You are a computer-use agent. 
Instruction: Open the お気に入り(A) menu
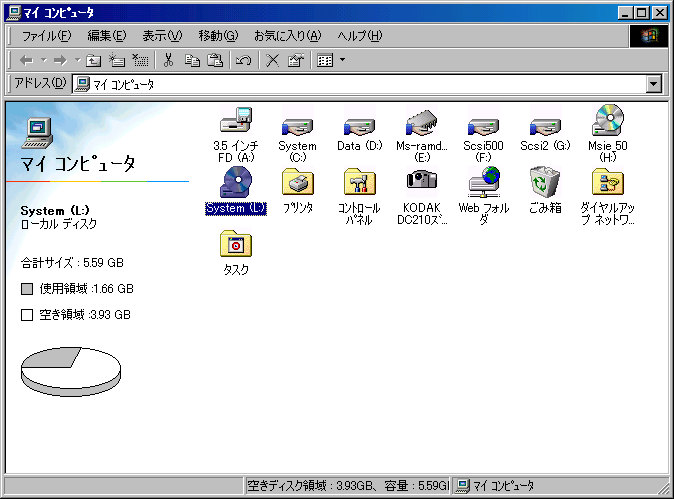[286, 36]
